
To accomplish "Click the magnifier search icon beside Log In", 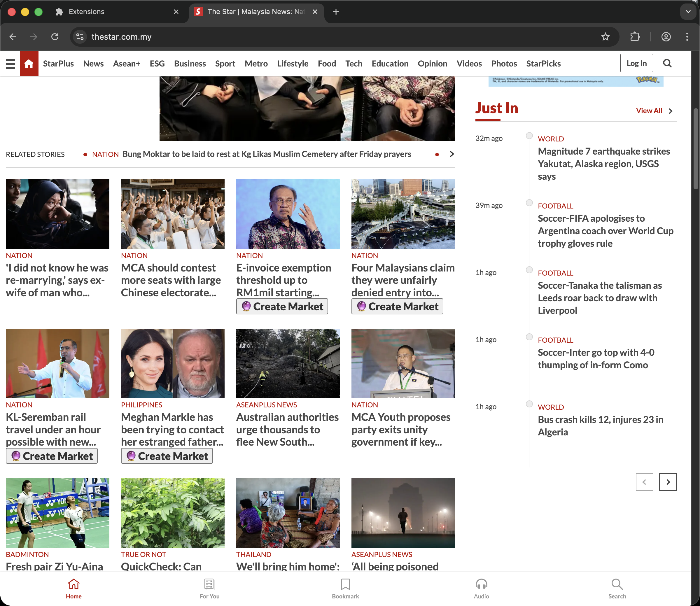I will click(x=667, y=63).
